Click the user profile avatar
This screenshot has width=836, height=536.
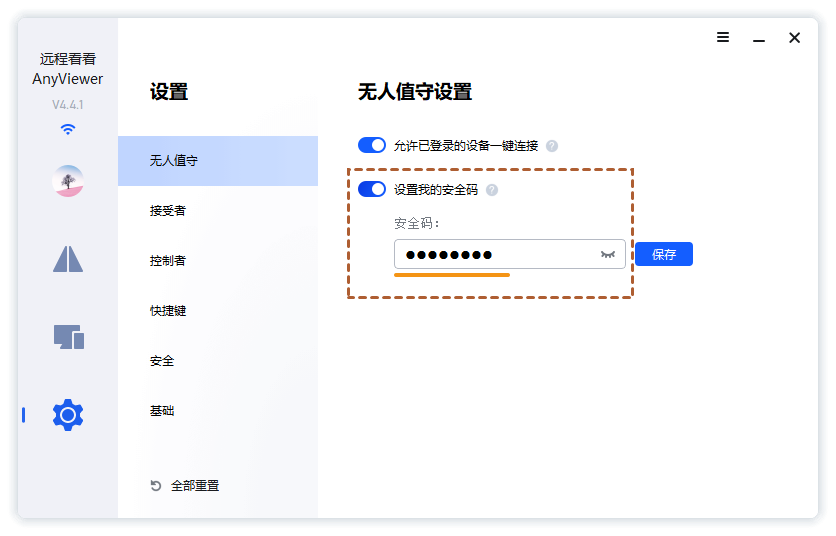tap(68, 181)
